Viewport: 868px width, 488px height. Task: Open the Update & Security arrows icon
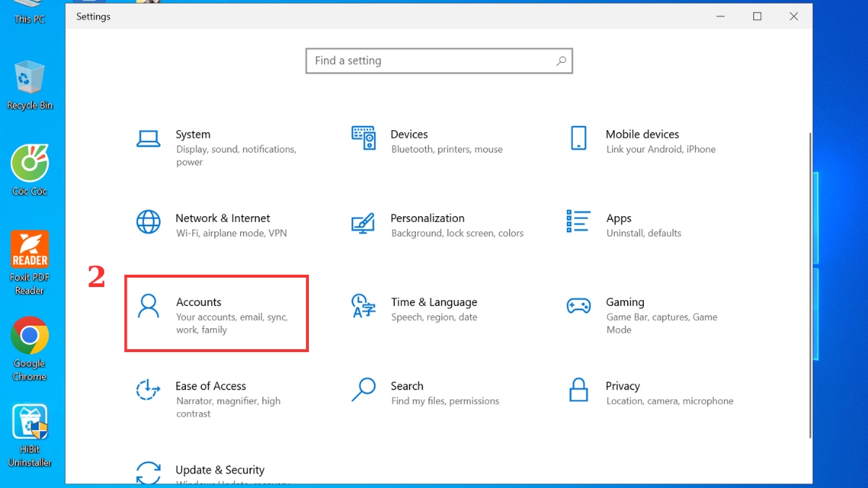coord(148,472)
